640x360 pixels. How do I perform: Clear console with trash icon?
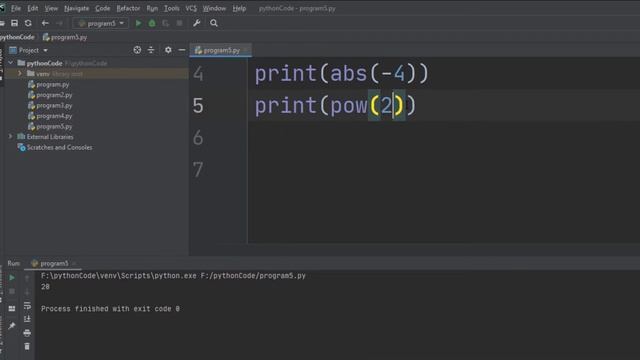27,346
